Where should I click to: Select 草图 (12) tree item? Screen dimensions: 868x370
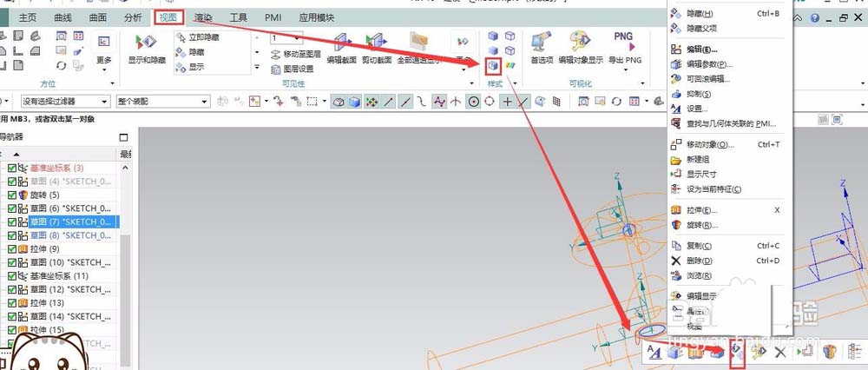click(x=72, y=289)
